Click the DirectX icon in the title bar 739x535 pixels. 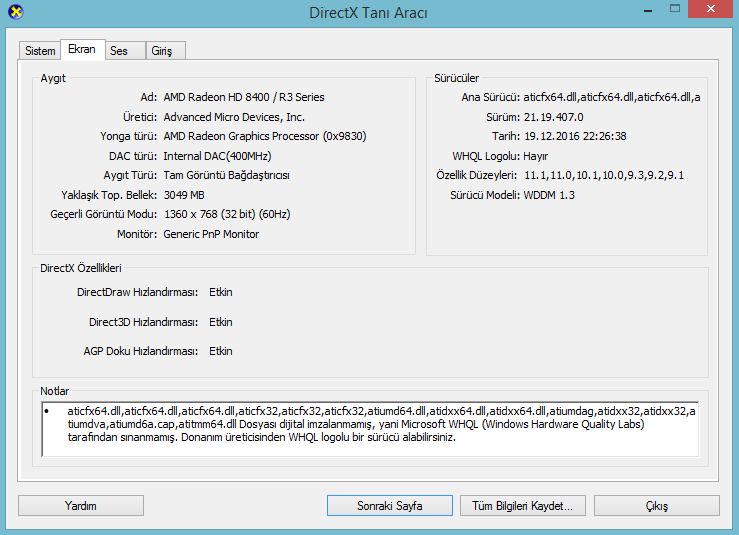(x=16, y=12)
